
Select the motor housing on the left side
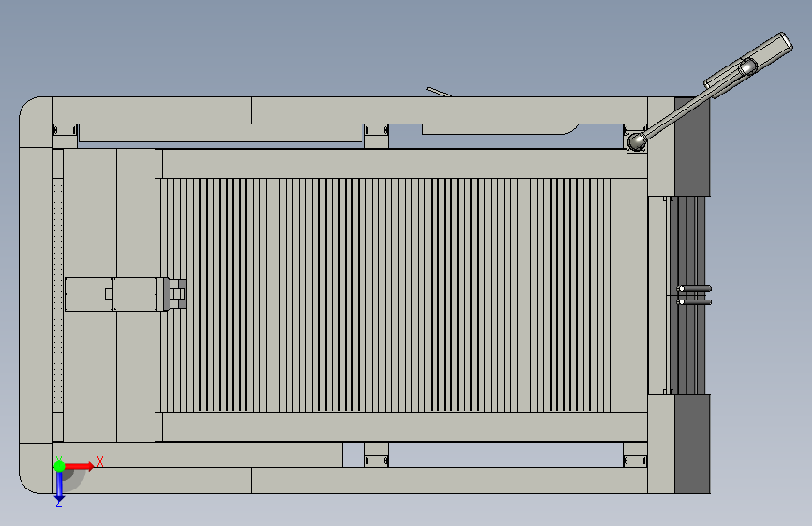tap(116, 294)
